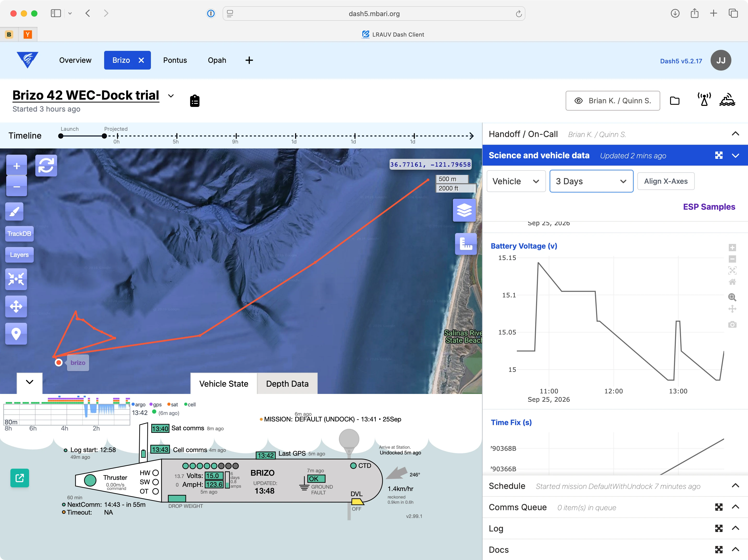748x560 pixels.
Task: Click the Thruster status circle
Action: (x=90, y=480)
